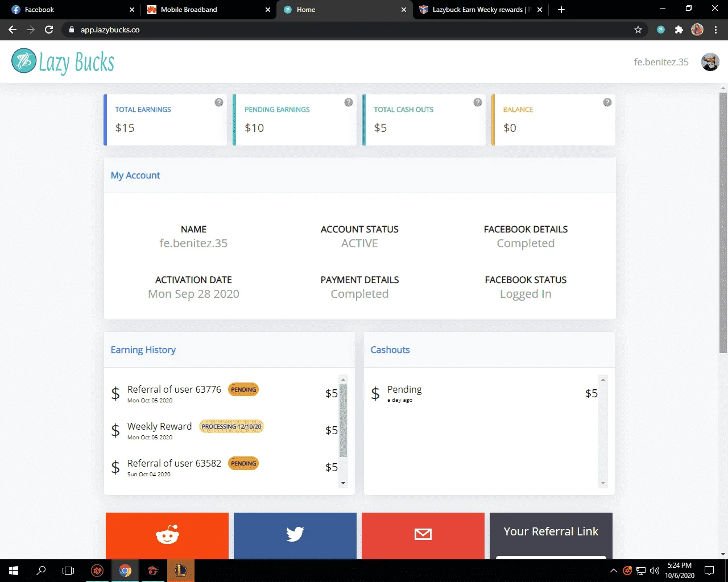This screenshot has width=728, height=582.
Task: Click the $0 Balance value
Action: click(x=510, y=128)
